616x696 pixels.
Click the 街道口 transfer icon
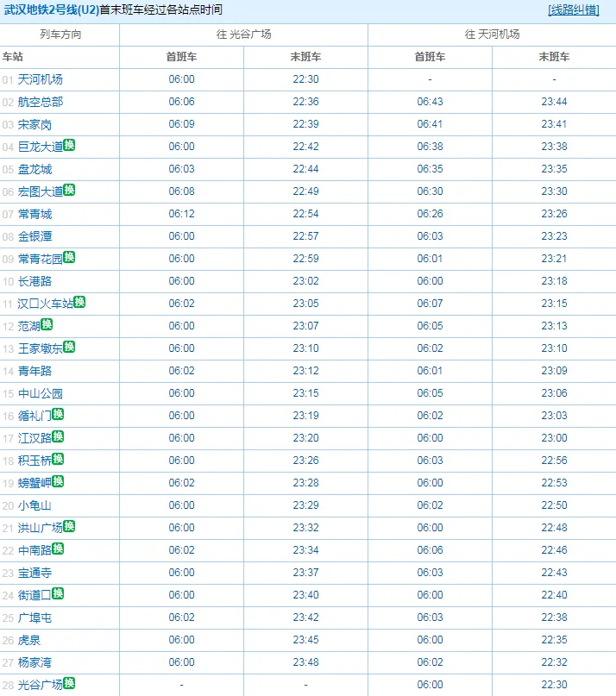tap(59, 593)
